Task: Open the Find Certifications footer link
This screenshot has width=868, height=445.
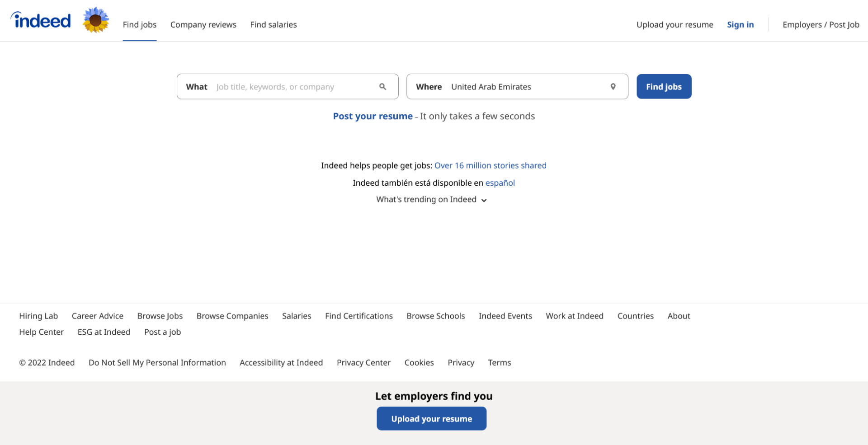Action: pos(359,316)
